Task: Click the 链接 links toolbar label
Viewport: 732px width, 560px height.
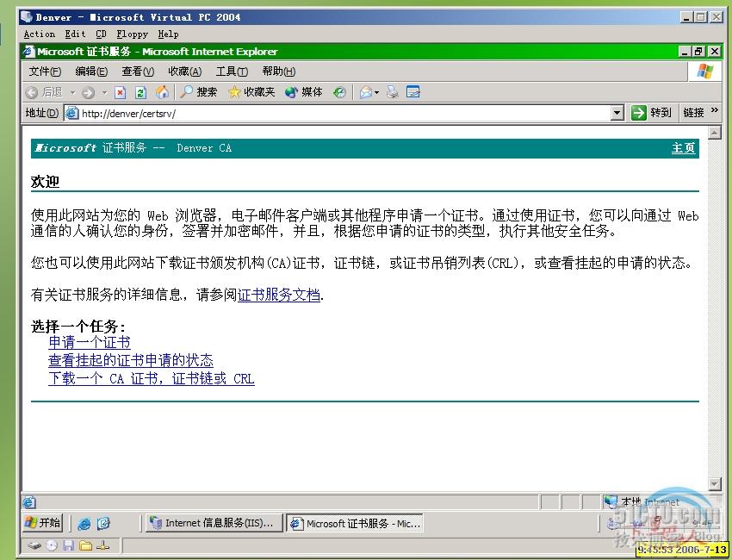Action: click(693, 113)
